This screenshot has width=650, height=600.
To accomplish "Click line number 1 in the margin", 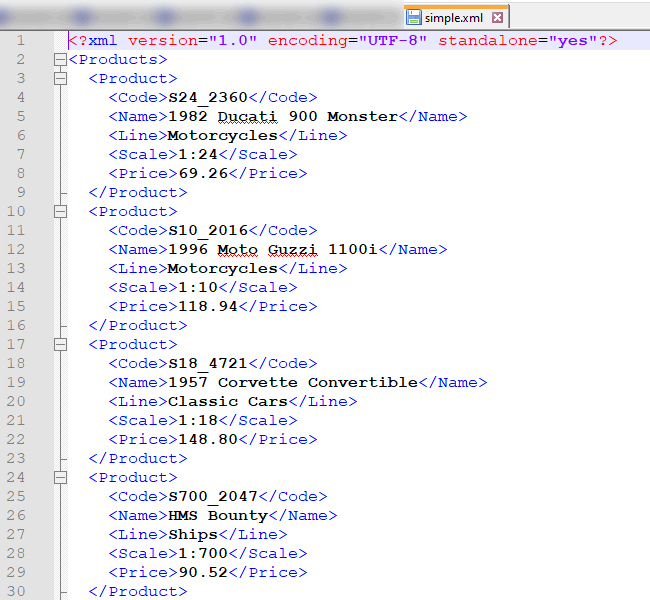I will [21, 41].
